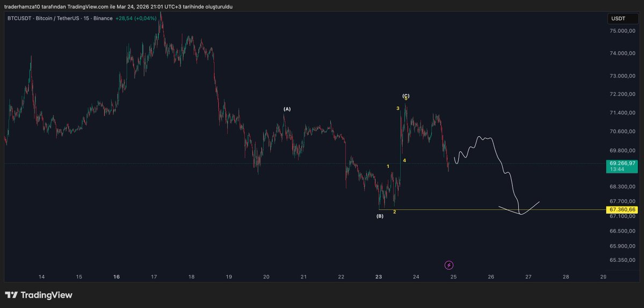
Task: Click the (B) wave label
Action: [380, 216]
